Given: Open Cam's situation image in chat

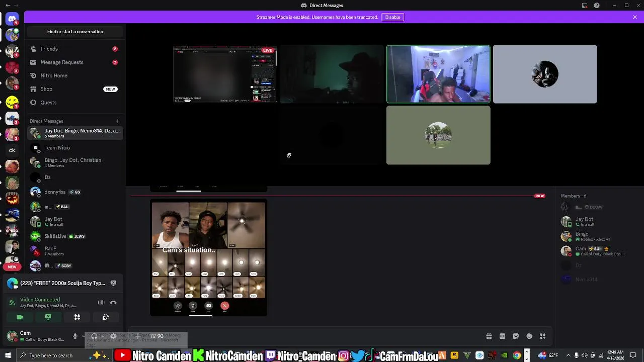Looking at the screenshot, I should click(x=209, y=257).
